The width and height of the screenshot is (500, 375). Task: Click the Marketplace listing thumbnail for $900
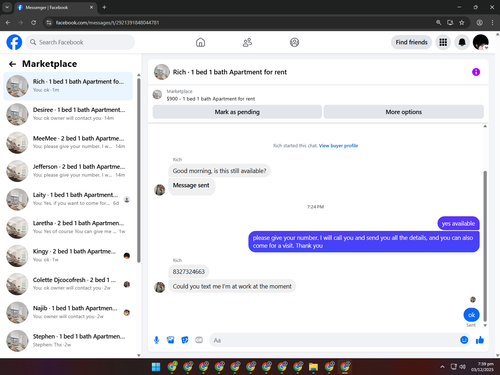(157, 95)
